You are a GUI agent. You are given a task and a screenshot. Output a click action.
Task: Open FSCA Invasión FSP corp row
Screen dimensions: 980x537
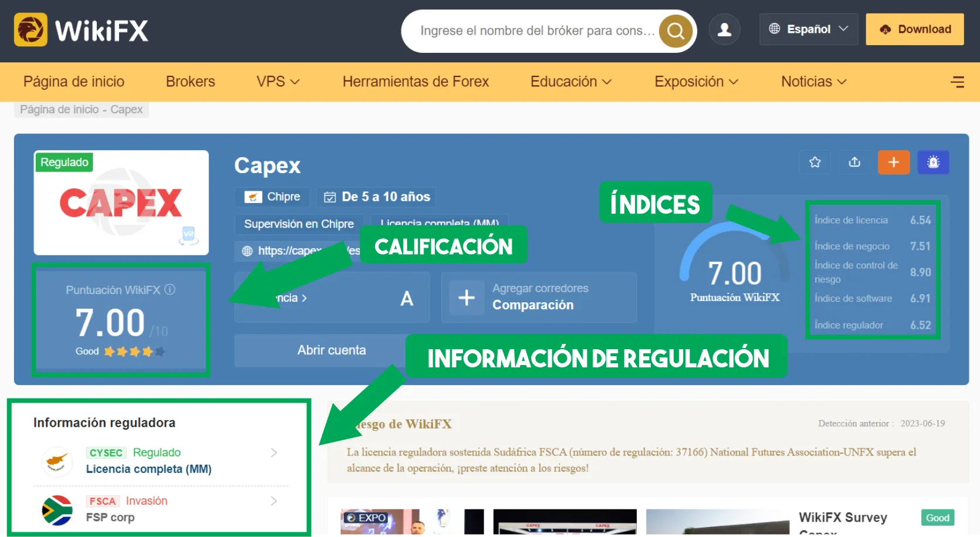[161, 509]
